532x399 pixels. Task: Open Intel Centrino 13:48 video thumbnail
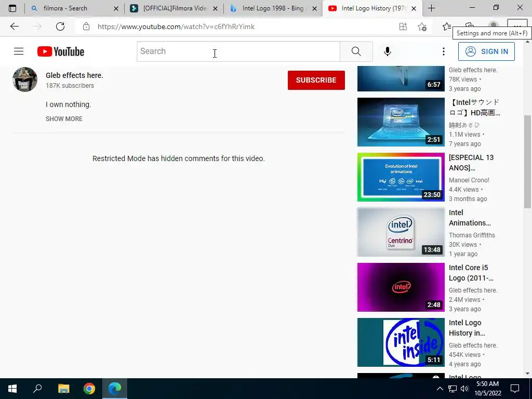[401, 232]
